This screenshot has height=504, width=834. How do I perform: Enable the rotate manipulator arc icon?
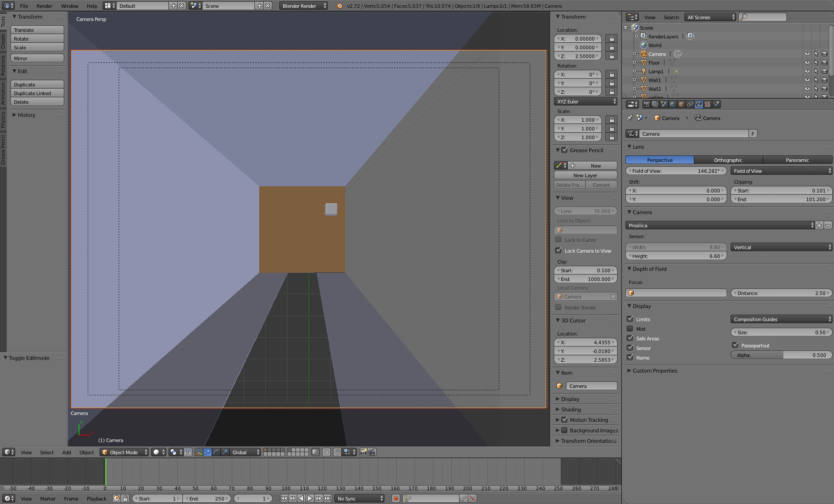click(x=216, y=452)
